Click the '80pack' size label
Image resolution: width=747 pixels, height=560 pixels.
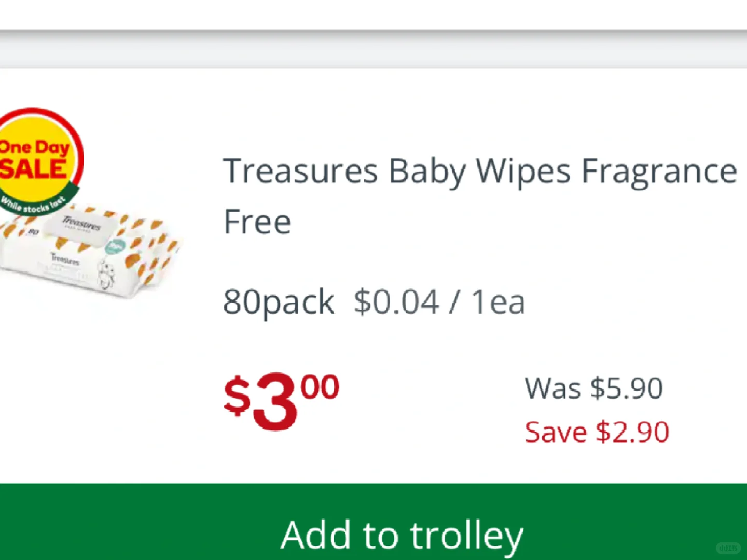coord(279,302)
